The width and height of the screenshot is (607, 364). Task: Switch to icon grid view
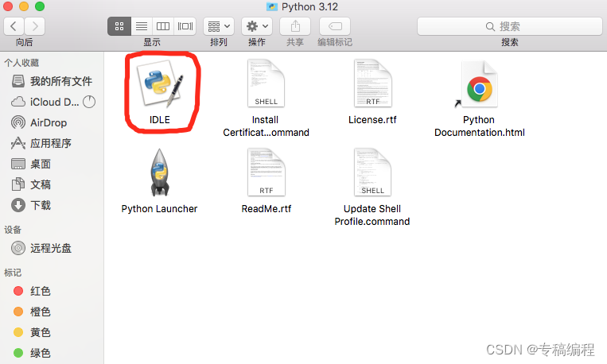(119, 26)
